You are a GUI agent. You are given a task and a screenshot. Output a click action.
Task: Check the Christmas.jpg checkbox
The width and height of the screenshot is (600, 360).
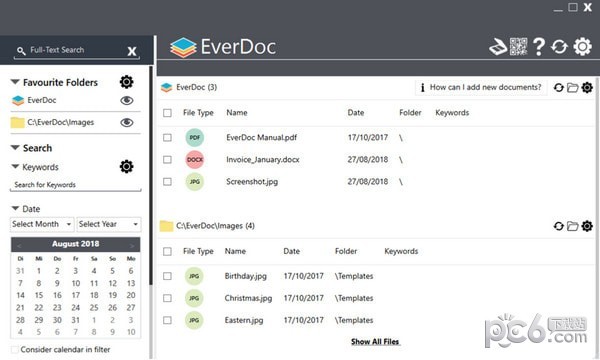(167, 298)
